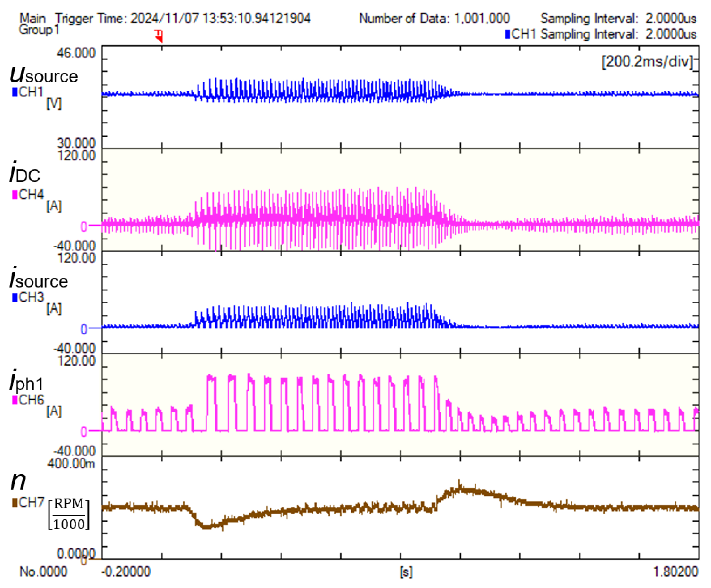Image resolution: width=711 pixels, height=588 pixels.
Task: Click the brown CH7 color swatch
Action: coord(15,503)
